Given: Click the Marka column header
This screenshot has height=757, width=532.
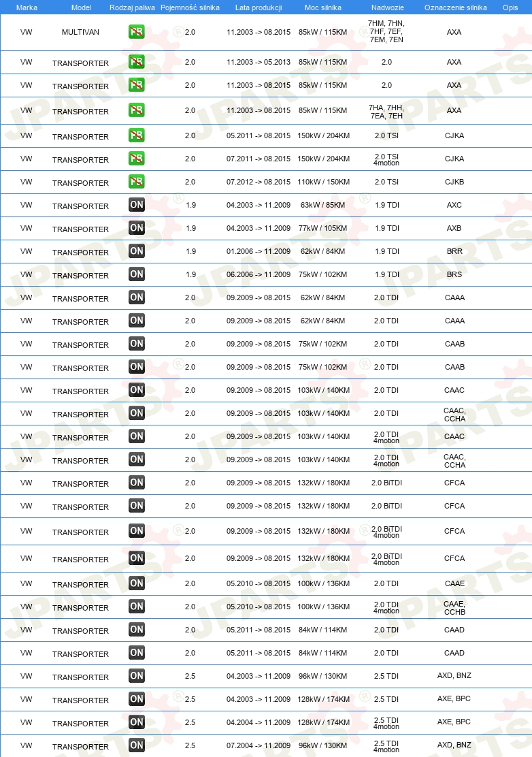Looking at the screenshot, I should pos(27,7).
